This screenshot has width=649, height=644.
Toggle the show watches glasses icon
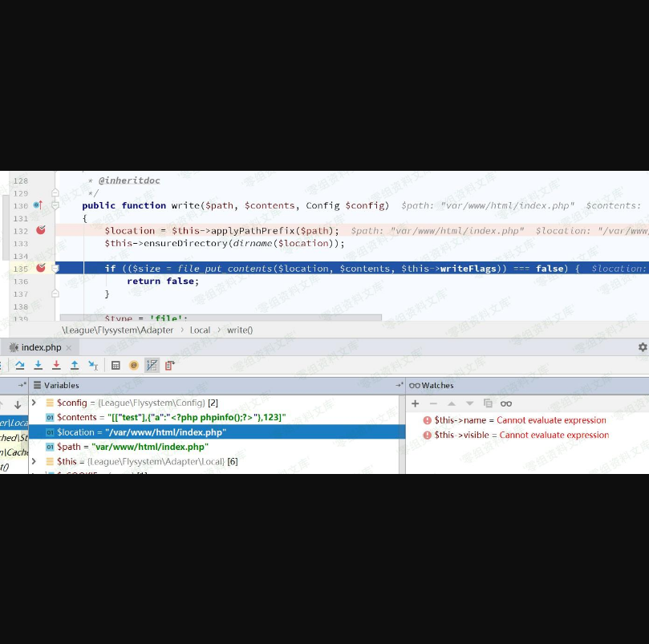point(505,403)
